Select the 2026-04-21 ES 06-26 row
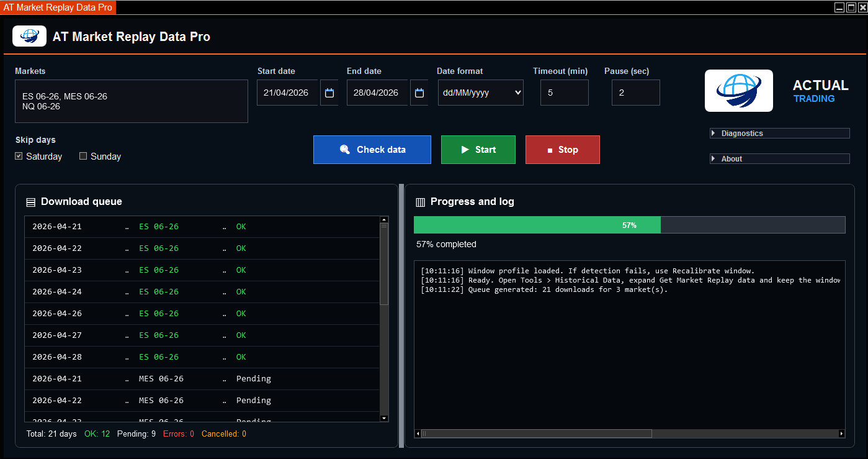868x459 pixels. [x=202, y=227]
